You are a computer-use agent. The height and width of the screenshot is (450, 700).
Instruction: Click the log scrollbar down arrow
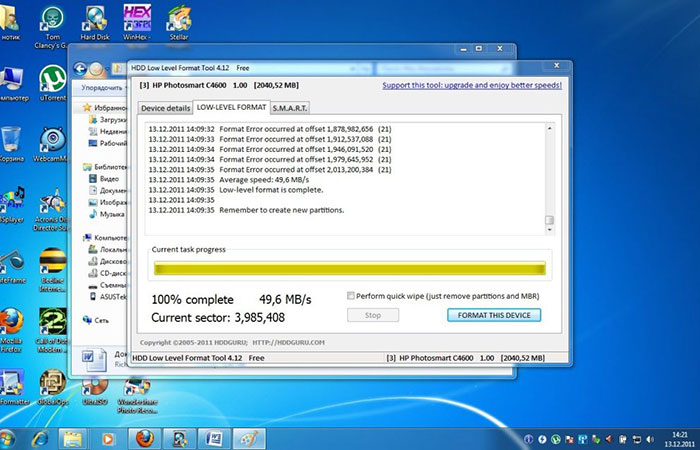[x=550, y=230]
